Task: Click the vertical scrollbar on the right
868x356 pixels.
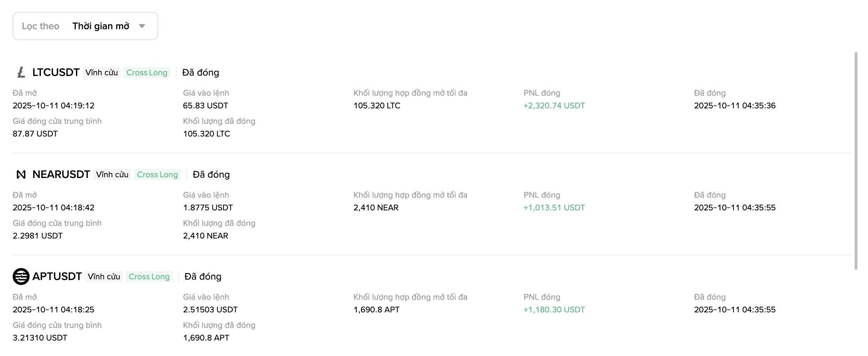Action: click(x=856, y=160)
